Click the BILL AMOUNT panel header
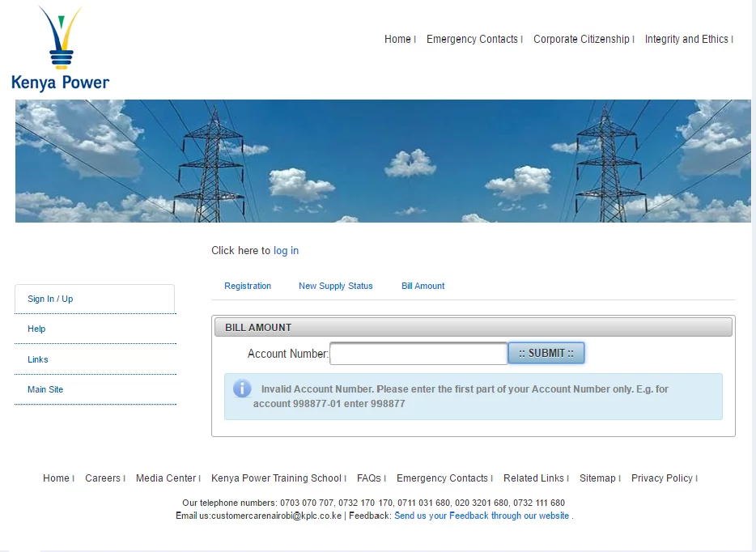Image resolution: width=756 pixels, height=552 pixels. [x=474, y=327]
